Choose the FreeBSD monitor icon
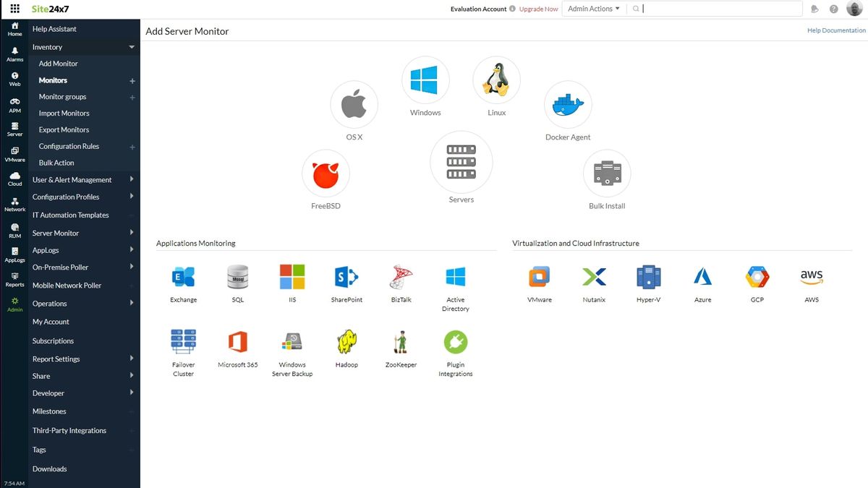 point(325,174)
